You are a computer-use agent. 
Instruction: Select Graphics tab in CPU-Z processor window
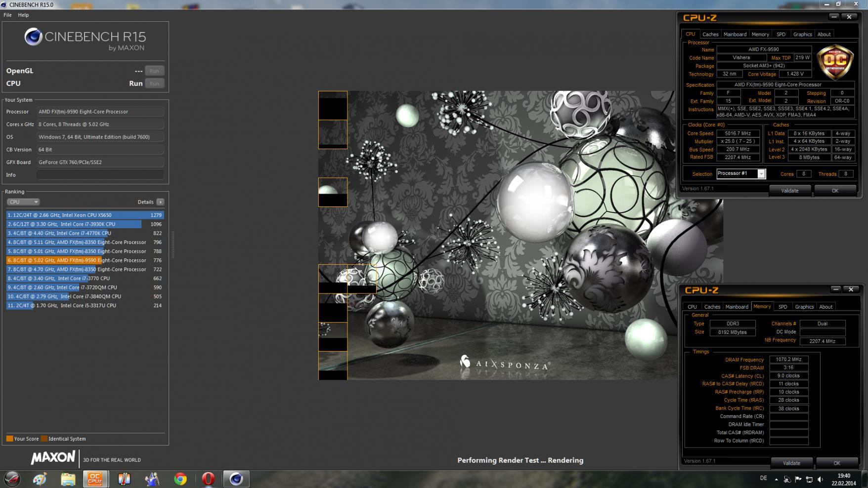pyautogui.click(x=802, y=34)
